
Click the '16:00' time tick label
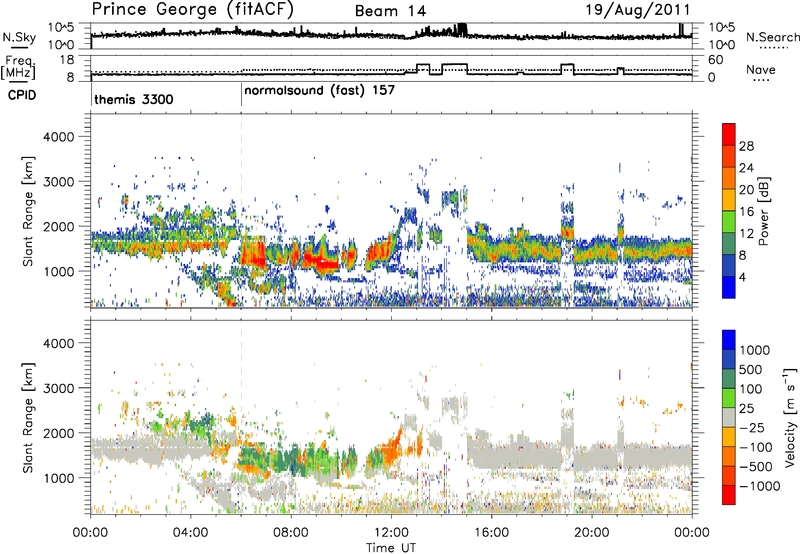pyautogui.click(x=491, y=533)
